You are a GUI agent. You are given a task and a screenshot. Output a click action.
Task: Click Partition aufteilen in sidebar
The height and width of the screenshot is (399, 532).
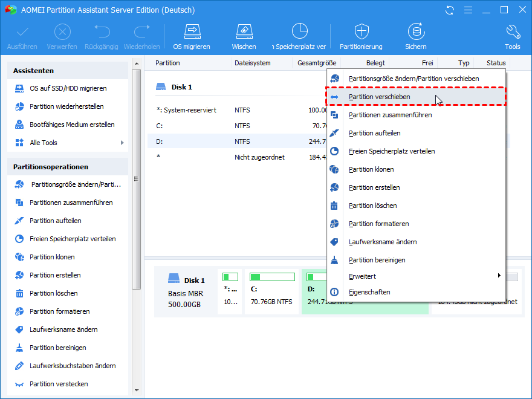coord(68,221)
